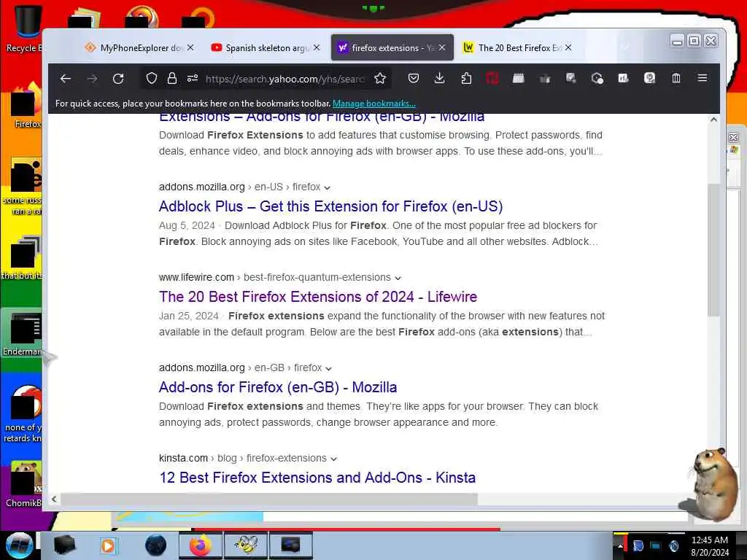747x560 pixels.
Task: Open the Firefox hamburger application menu
Action: coord(703,78)
